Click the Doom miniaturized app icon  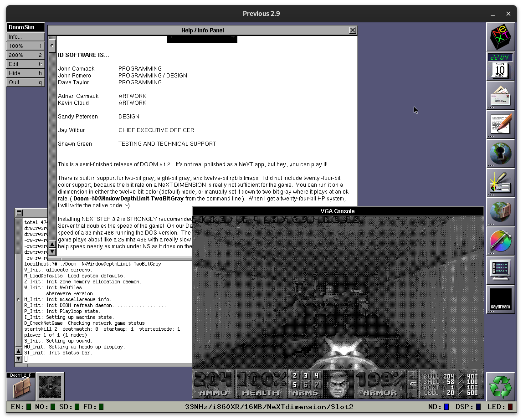tap(50, 387)
